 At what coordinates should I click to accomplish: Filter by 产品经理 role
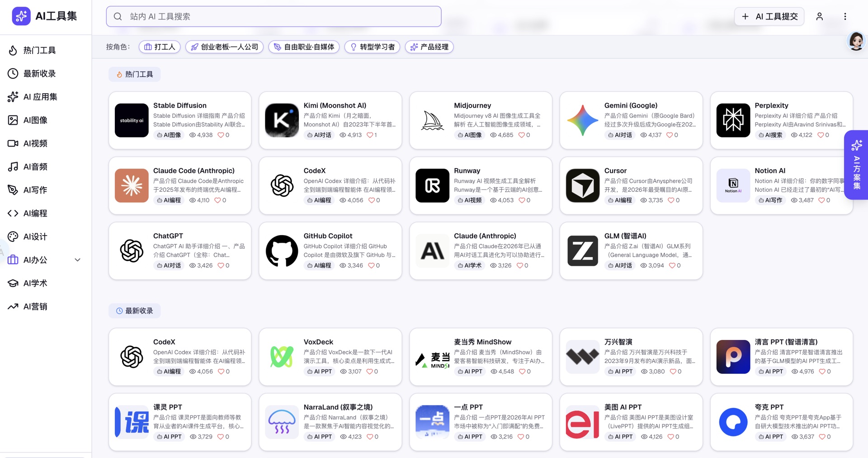click(x=429, y=47)
